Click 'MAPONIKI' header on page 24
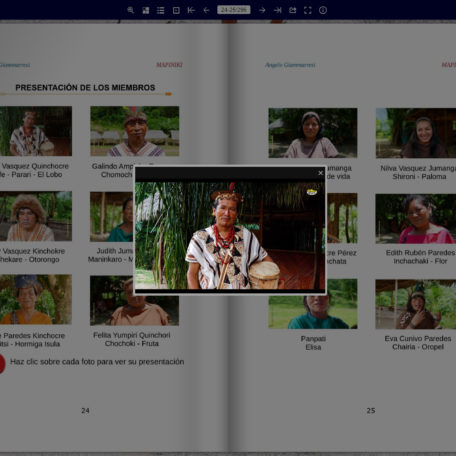The image size is (456, 456). pos(169,65)
